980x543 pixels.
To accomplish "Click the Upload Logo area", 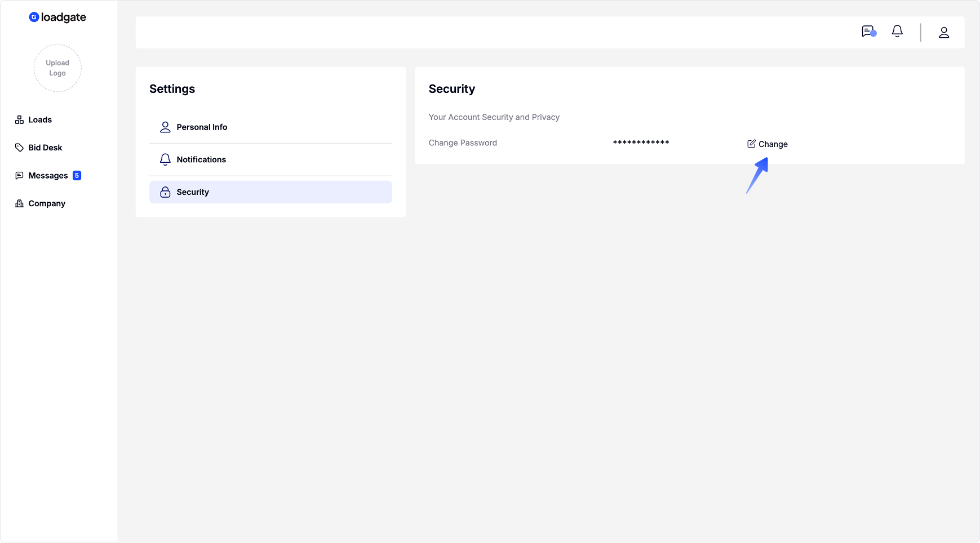I will [57, 68].
